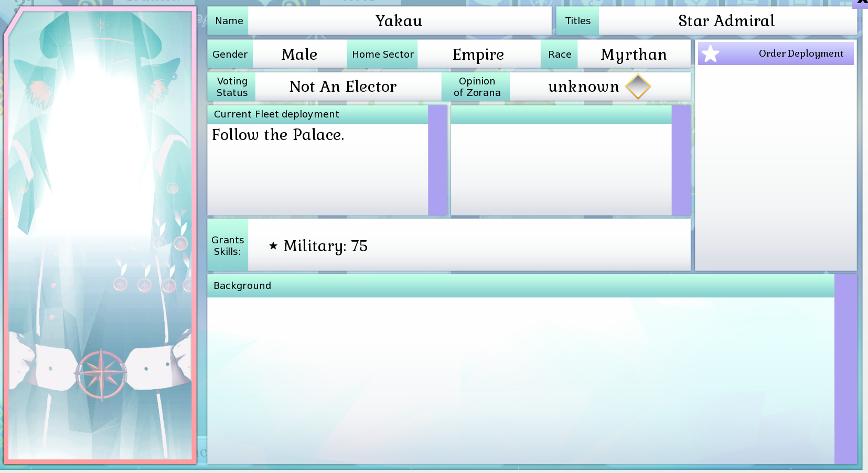
Task: Click the Background panel scrollbar
Action: click(x=845, y=369)
